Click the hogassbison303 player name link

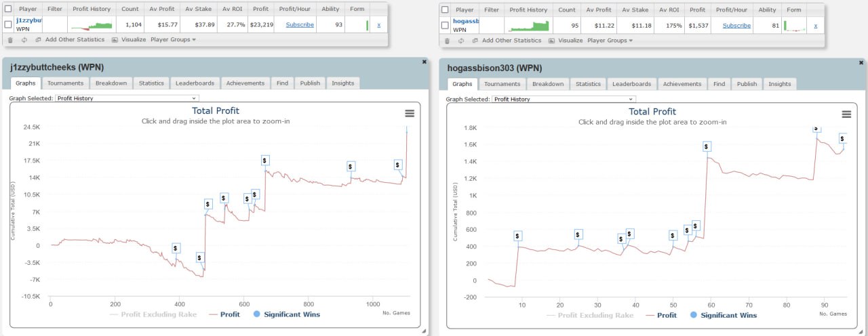(465, 21)
